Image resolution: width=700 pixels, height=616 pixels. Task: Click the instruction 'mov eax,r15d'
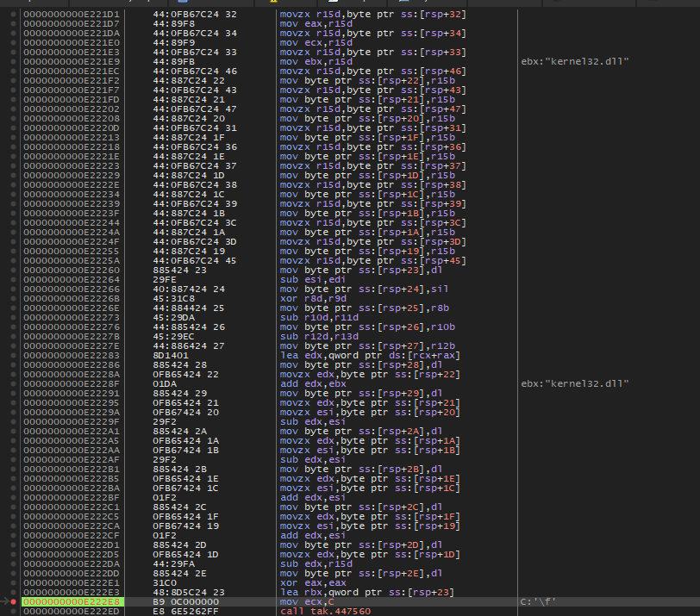[x=316, y=23]
